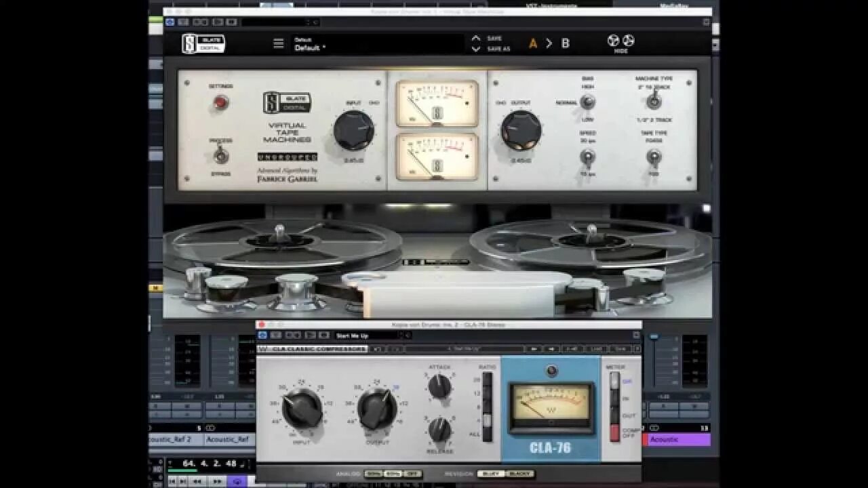Open the Slate Digital hamburger menu

click(x=278, y=43)
